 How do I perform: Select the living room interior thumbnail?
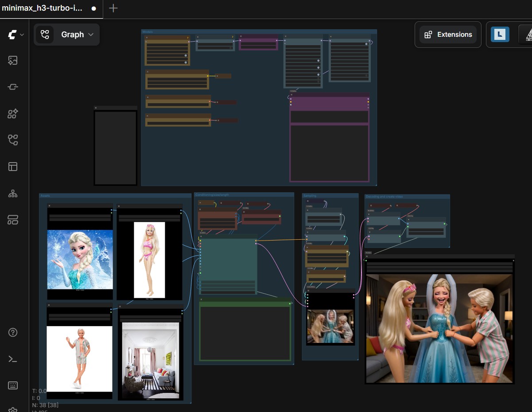point(151,361)
